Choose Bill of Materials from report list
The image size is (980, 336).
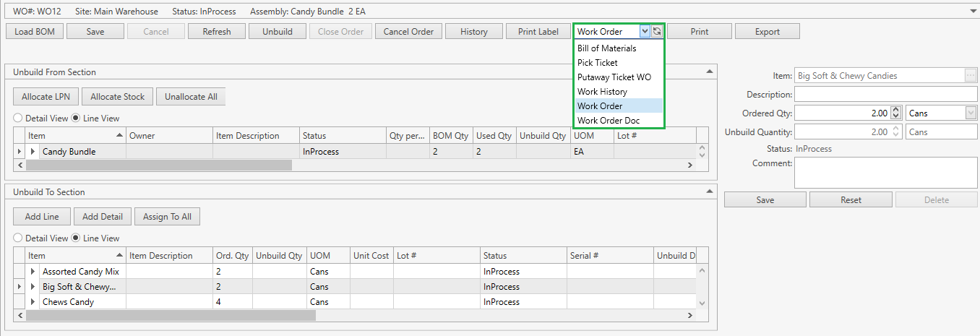[x=606, y=48]
